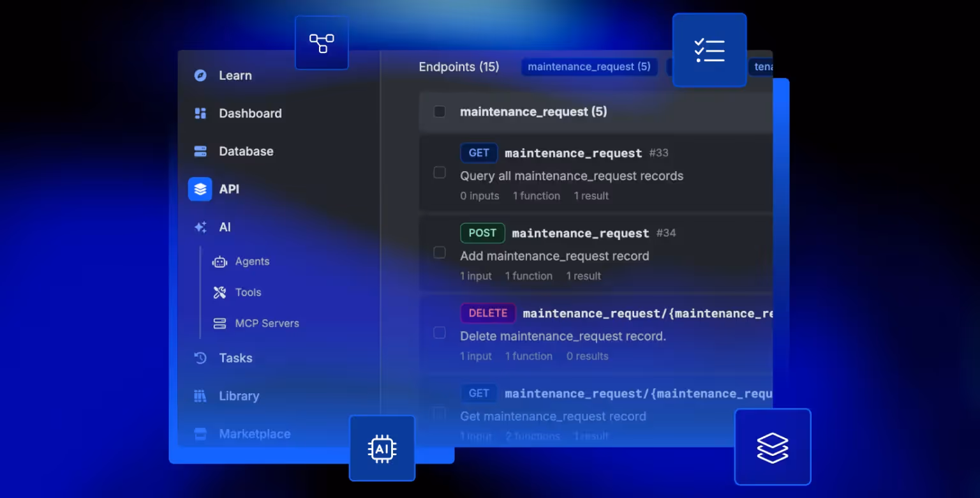Open the partially visible tenant filter chip

coord(763,66)
